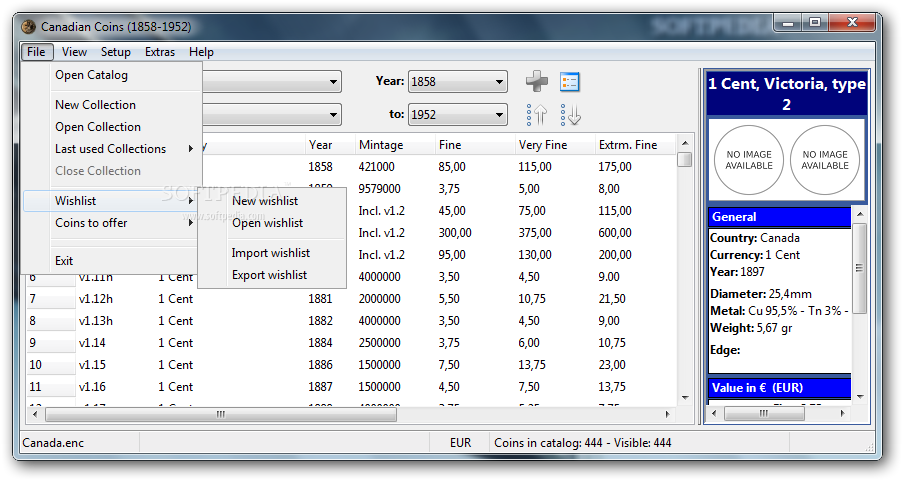Expand Last used Collections submenu arrow
Image resolution: width=903 pixels, height=481 pixels.
[191, 149]
